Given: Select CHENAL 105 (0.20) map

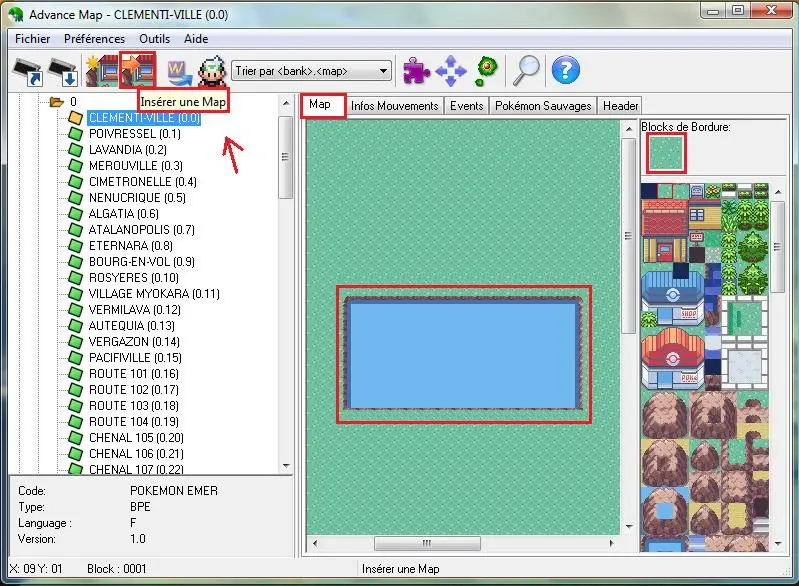Looking at the screenshot, I should click(x=136, y=438).
